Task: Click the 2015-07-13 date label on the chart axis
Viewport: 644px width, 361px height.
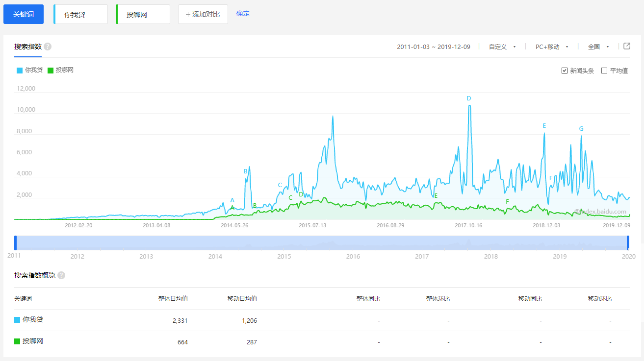Action: coord(313,225)
